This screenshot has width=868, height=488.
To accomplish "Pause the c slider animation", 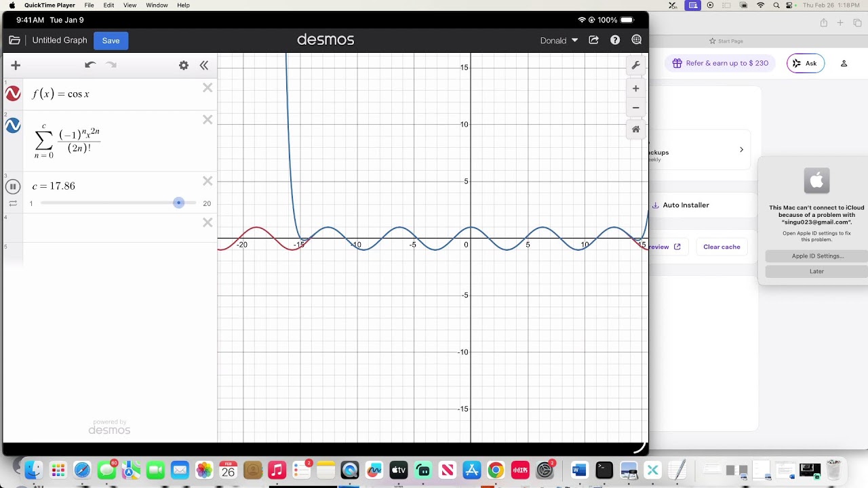I will point(13,186).
